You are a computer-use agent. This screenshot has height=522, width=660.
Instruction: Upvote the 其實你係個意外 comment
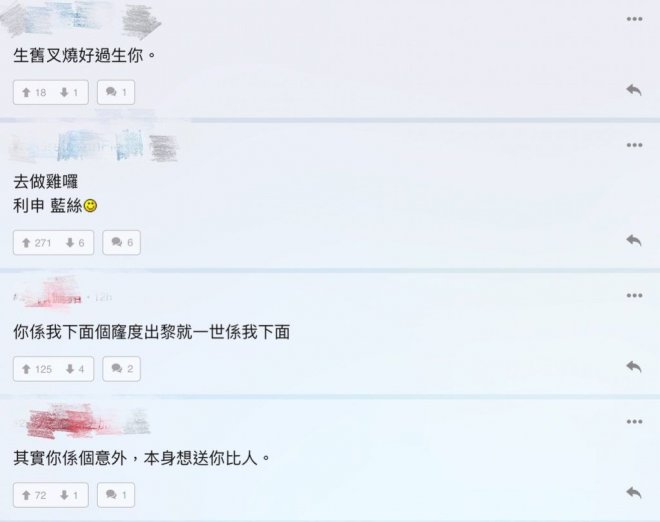[34, 495]
